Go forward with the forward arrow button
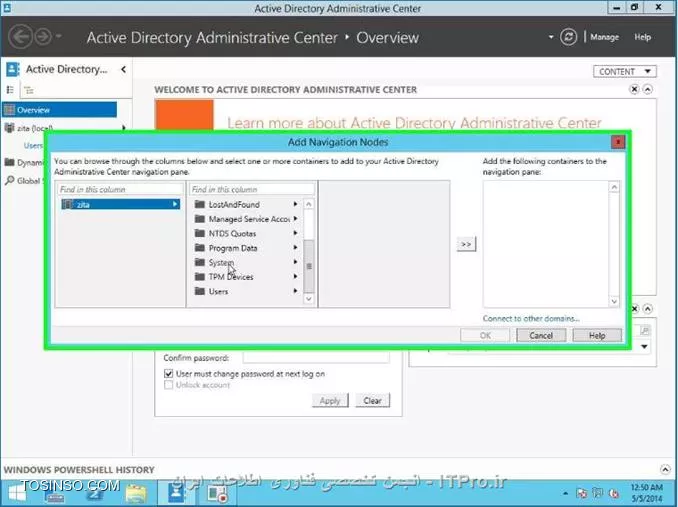The image size is (678, 507). click(43, 37)
